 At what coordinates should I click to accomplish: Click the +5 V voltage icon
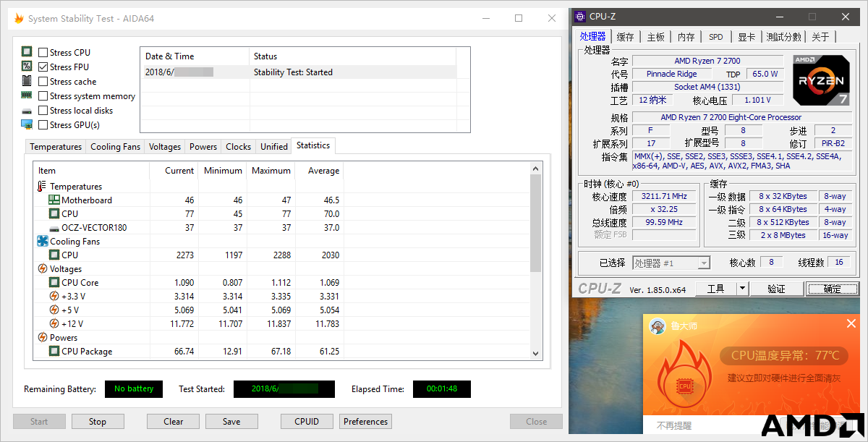pos(54,310)
